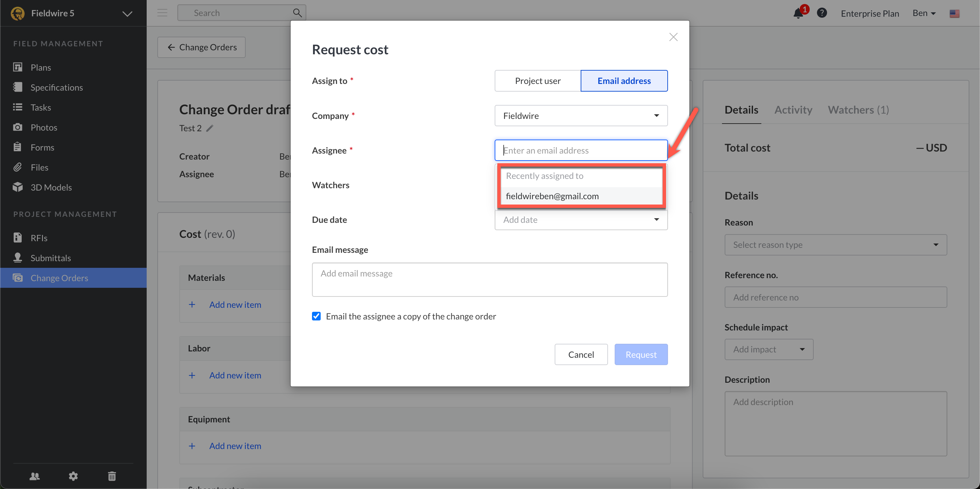This screenshot has width=980, height=489.
Task: Click the notification bell icon
Action: [798, 13]
